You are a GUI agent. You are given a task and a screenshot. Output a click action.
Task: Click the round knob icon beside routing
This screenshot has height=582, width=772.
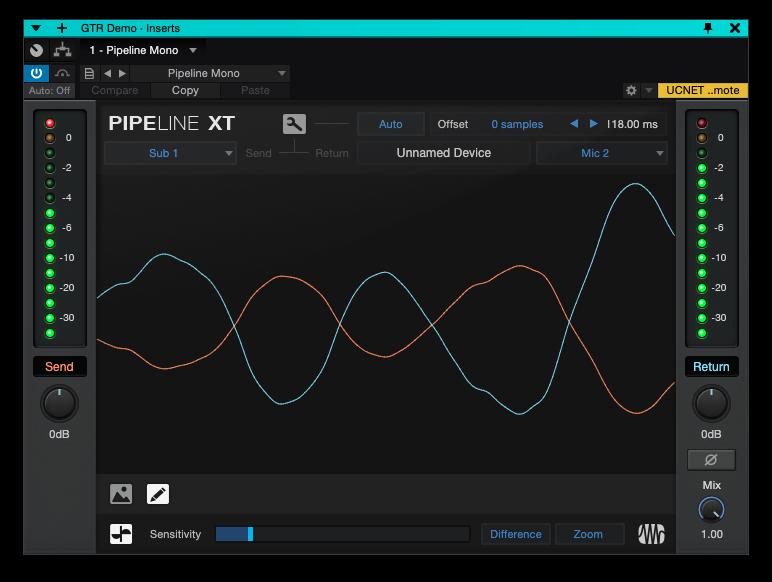pyautogui.click(x=36, y=50)
